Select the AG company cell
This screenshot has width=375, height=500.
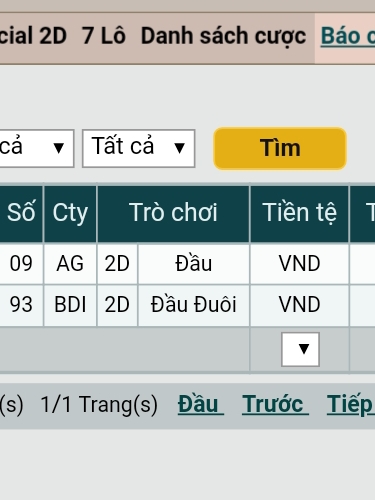(x=70, y=264)
